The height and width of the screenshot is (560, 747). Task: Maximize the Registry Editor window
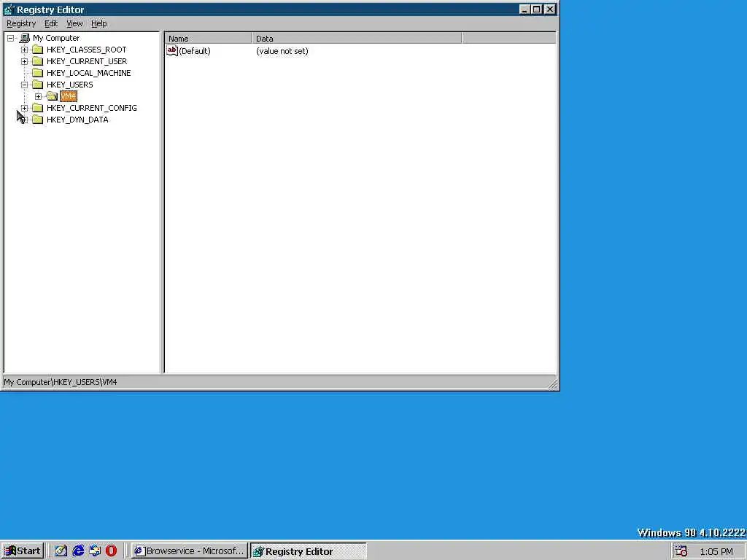coord(536,9)
